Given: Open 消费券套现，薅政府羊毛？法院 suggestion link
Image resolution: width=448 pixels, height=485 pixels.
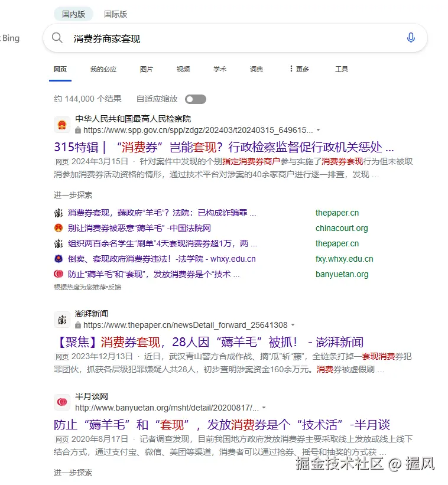Looking at the screenshot, I should pyautogui.click(x=162, y=213).
